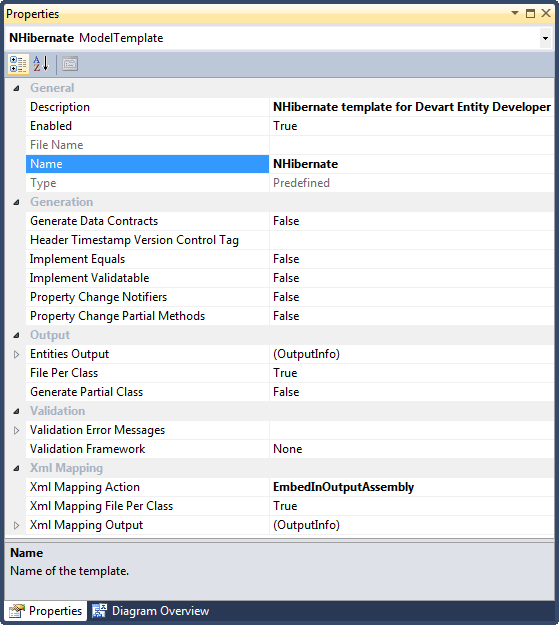
Task: Select the Implement Validatable label
Action: [90, 278]
